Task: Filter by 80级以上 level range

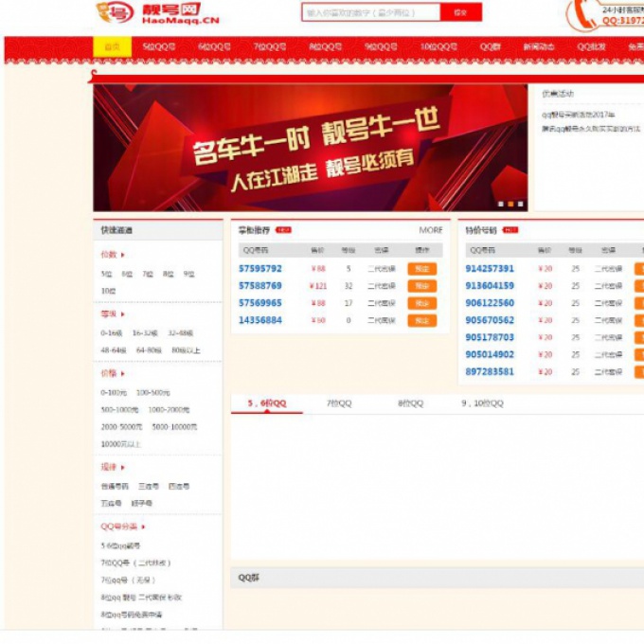Action: (x=186, y=350)
